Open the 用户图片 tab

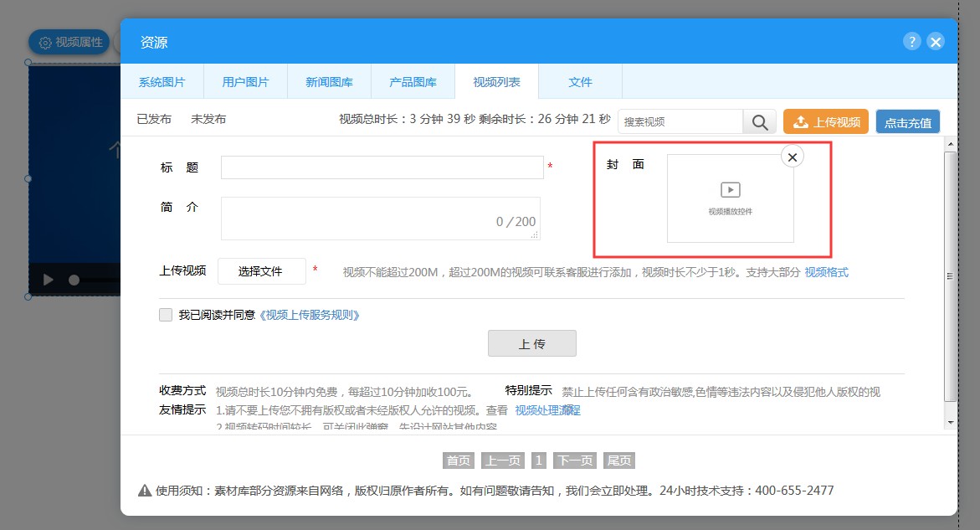click(245, 82)
